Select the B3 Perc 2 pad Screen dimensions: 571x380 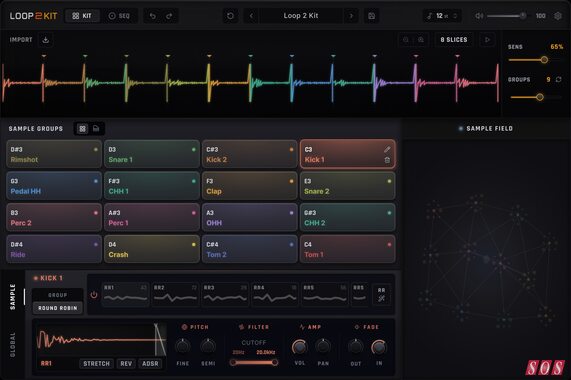(54, 218)
